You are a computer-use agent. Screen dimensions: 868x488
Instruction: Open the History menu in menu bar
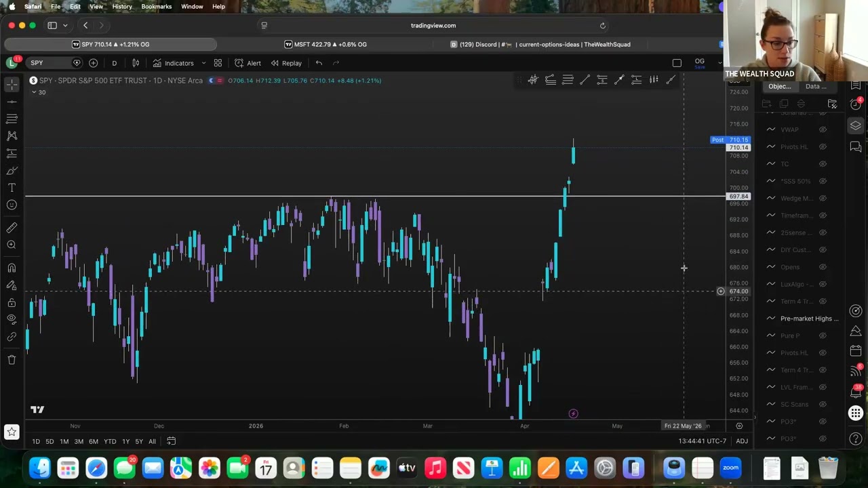point(122,6)
